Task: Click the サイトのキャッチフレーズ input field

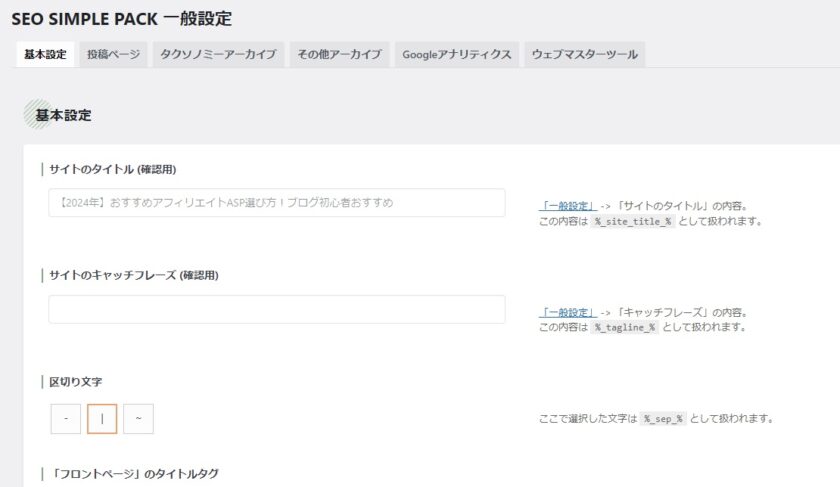Action: coord(276,309)
